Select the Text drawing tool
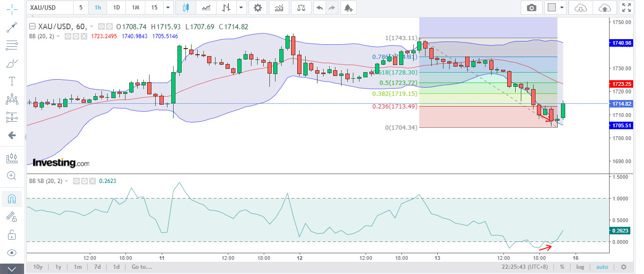 [12, 81]
